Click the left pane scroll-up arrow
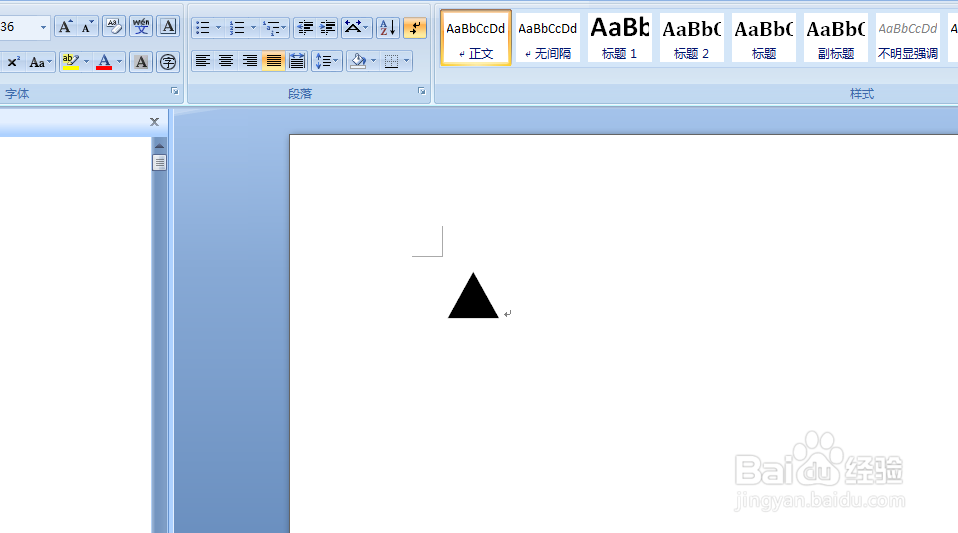Image resolution: width=958 pixels, height=533 pixels. point(159,145)
